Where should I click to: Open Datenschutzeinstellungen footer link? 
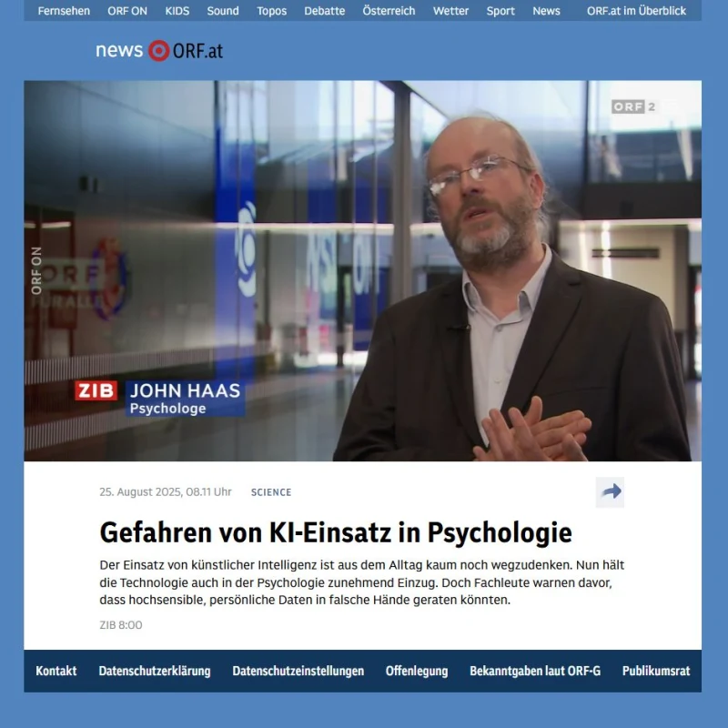[x=298, y=671]
